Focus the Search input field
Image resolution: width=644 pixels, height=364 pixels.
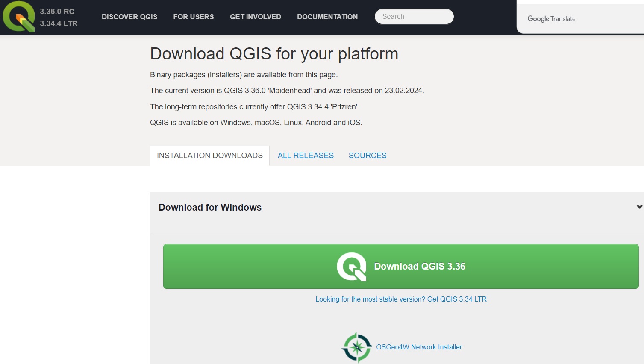point(414,17)
